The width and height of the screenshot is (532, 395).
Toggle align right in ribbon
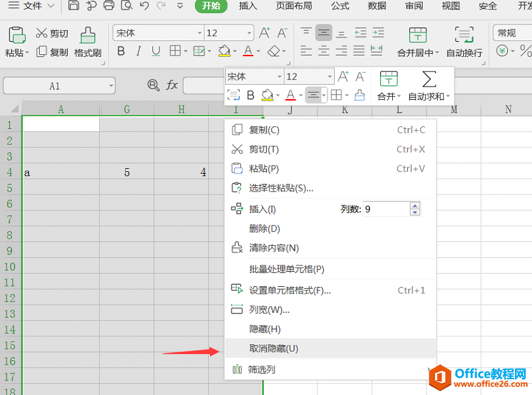pyautogui.click(x=342, y=51)
